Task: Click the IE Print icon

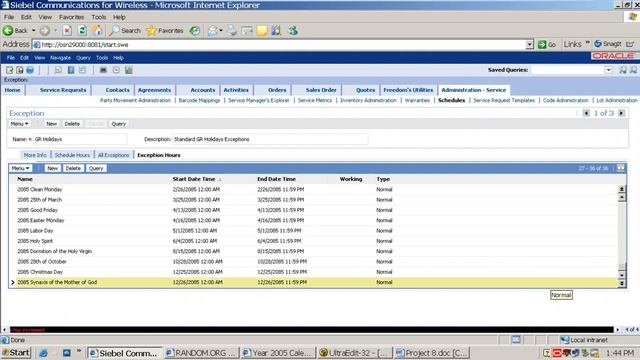Action: click(232, 31)
